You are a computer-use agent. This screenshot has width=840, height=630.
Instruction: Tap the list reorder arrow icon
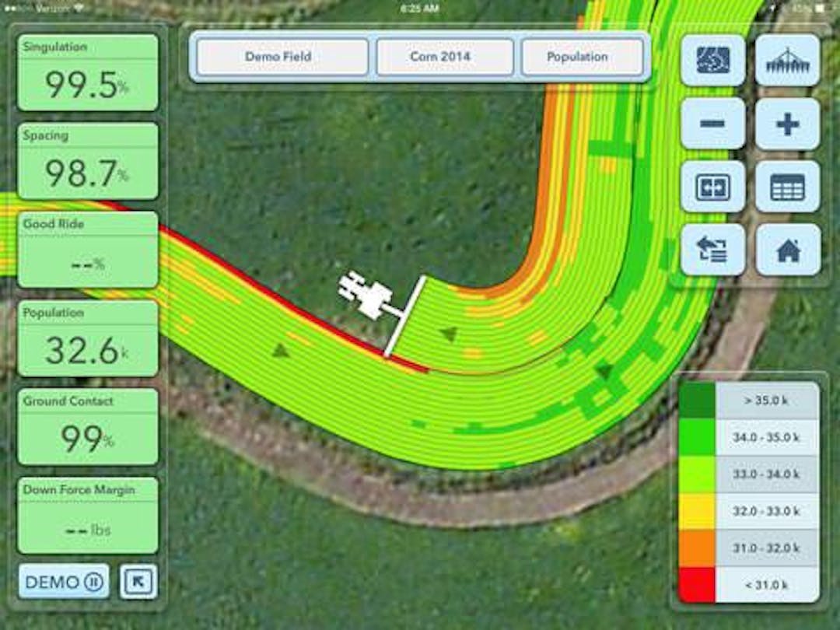click(712, 250)
